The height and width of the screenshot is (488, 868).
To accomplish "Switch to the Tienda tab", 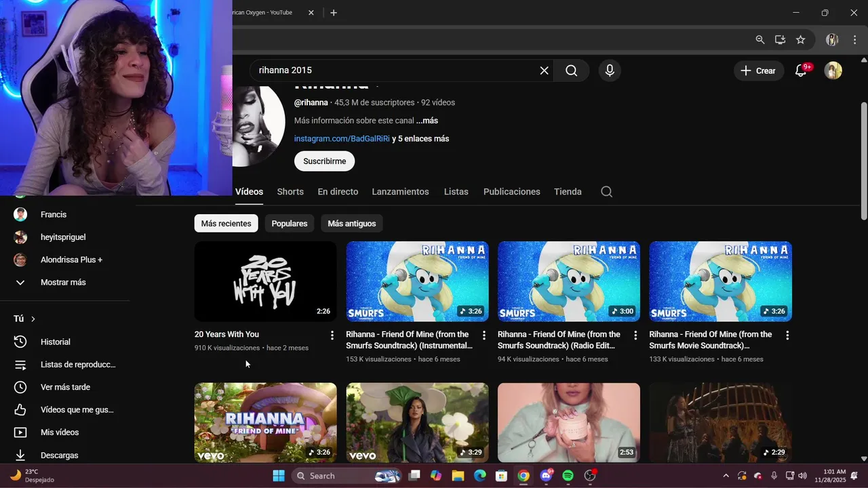I will click(568, 192).
